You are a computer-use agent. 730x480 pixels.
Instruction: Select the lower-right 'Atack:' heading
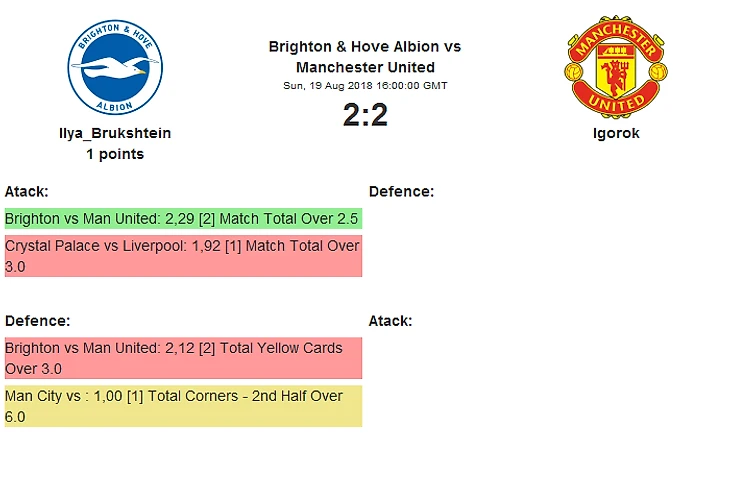pos(390,321)
